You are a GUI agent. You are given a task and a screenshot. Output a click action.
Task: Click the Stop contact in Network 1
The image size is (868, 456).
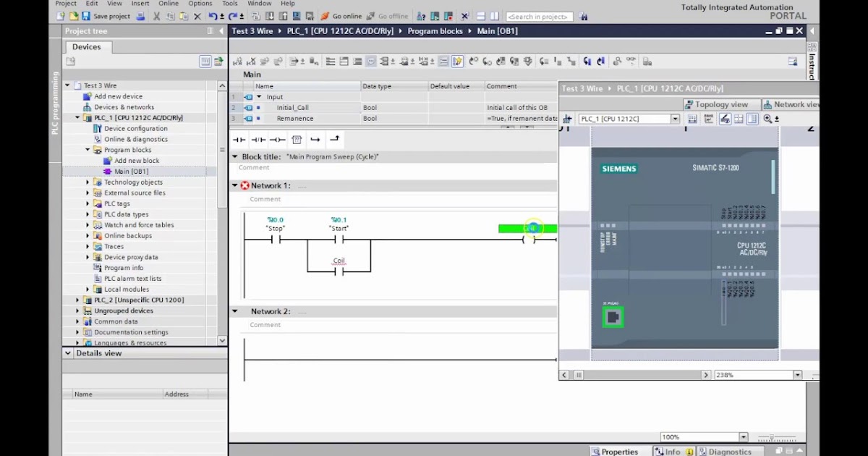(276, 240)
